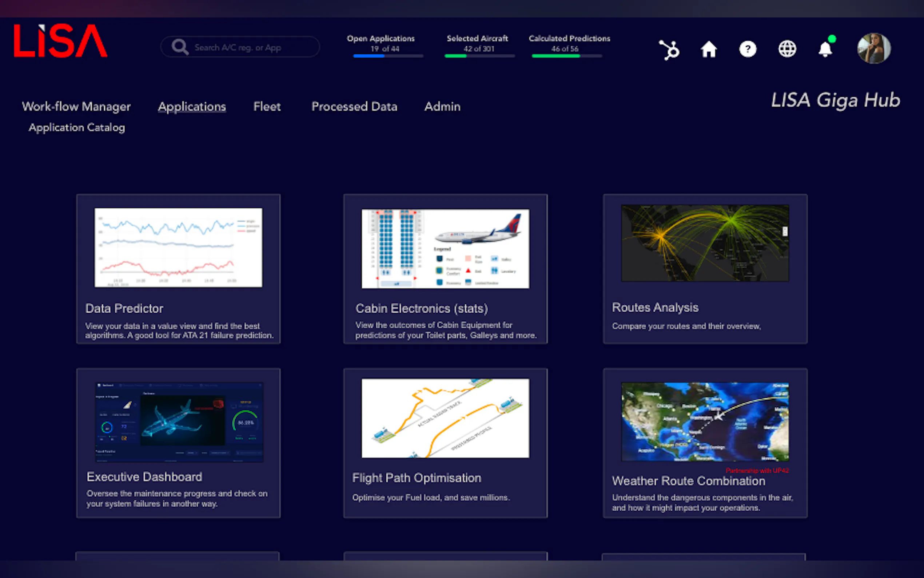This screenshot has height=578, width=924.
Task: Open the user profile avatar
Action: (873, 48)
